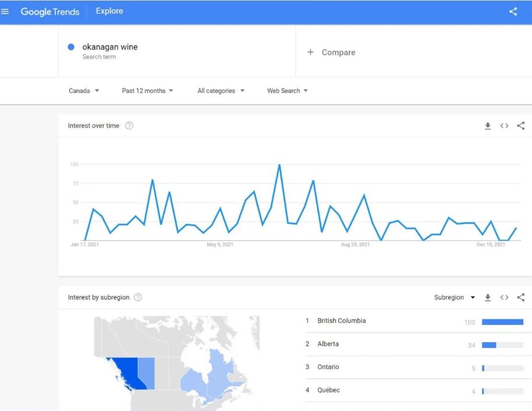Open the Canada region dropdown
Viewport: 532px width, 411px height.
tap(84, 91)
